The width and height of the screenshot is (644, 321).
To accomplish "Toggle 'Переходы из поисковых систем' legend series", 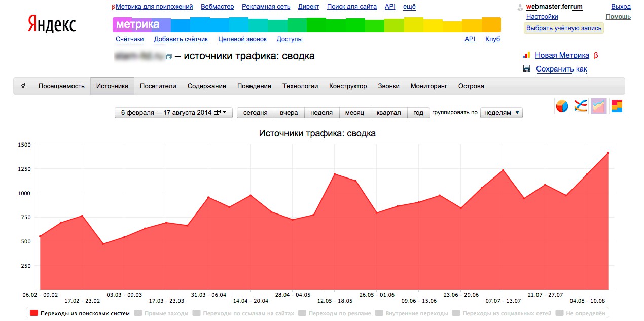I will [80, 313].
